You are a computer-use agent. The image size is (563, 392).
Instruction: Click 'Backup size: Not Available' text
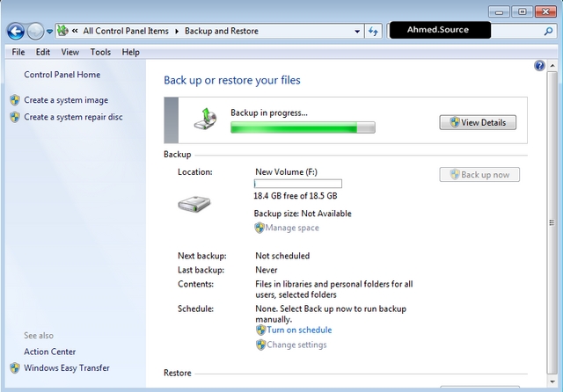[303, 214]
